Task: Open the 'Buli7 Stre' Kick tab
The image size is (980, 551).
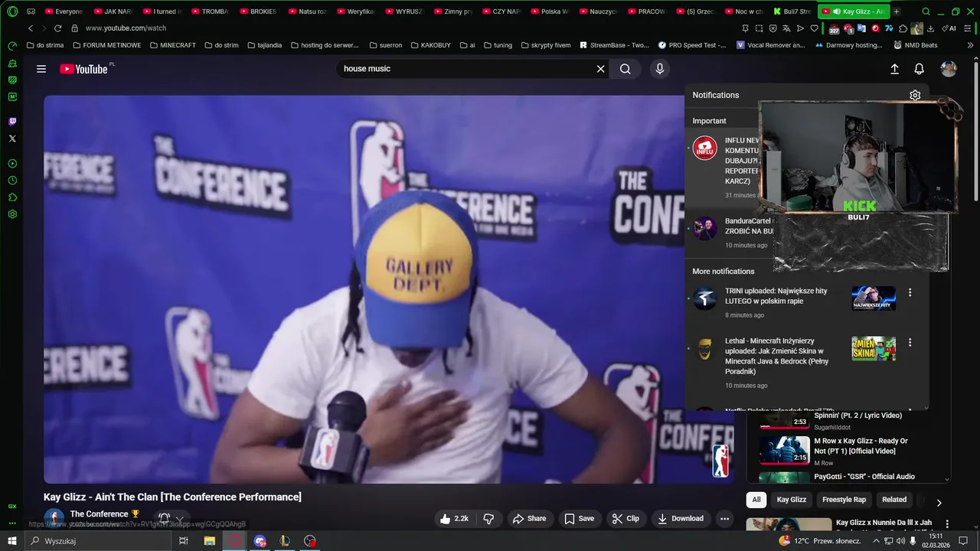Action: point(792,11)
